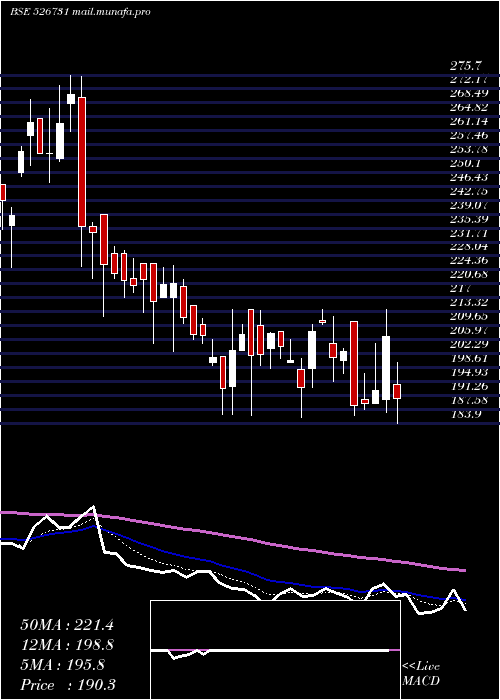The image size is (500, 700).
Task: Click the 224.36 price label
Action: coord(469,260)
